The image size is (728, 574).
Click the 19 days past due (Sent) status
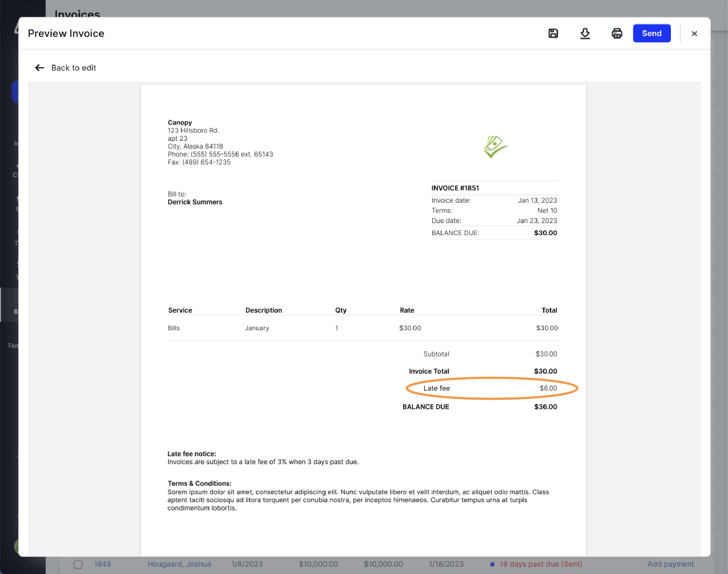pos(540,564)
